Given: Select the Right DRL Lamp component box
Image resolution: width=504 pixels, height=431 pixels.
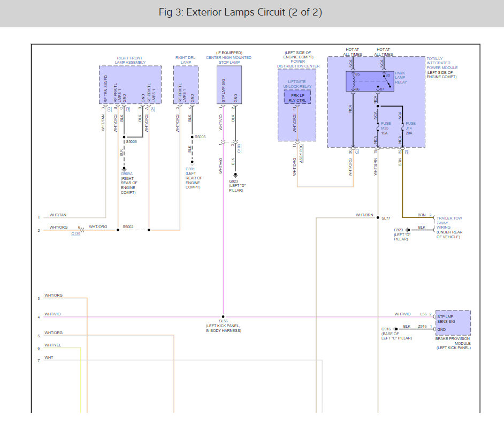Looking at the screenshot, I should click(186, 86).
